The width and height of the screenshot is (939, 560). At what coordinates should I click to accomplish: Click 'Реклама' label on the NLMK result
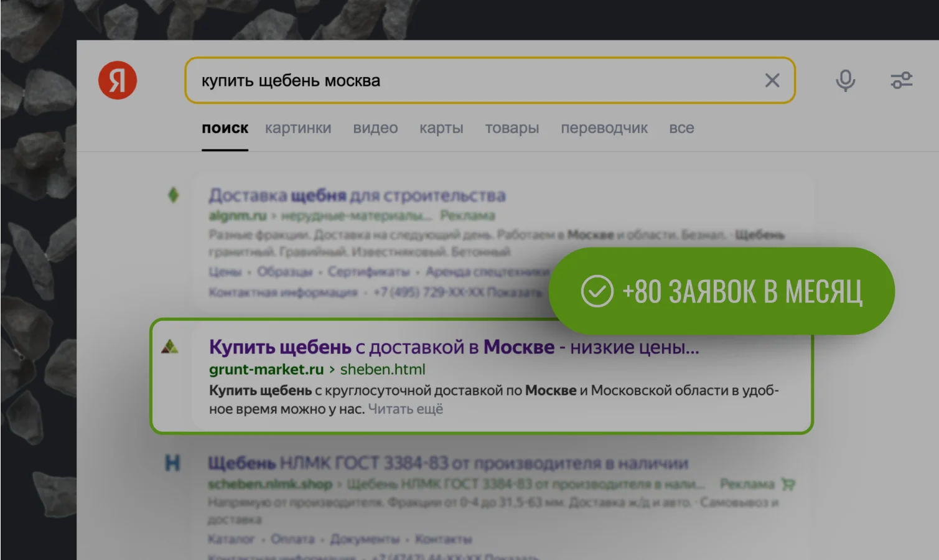pos(747,484)
